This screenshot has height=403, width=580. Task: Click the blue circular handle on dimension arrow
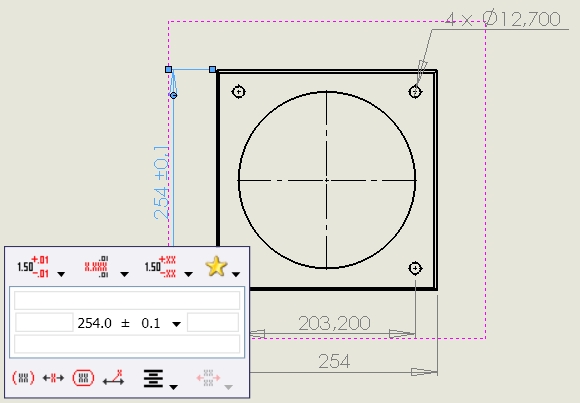tap(173, 95)
